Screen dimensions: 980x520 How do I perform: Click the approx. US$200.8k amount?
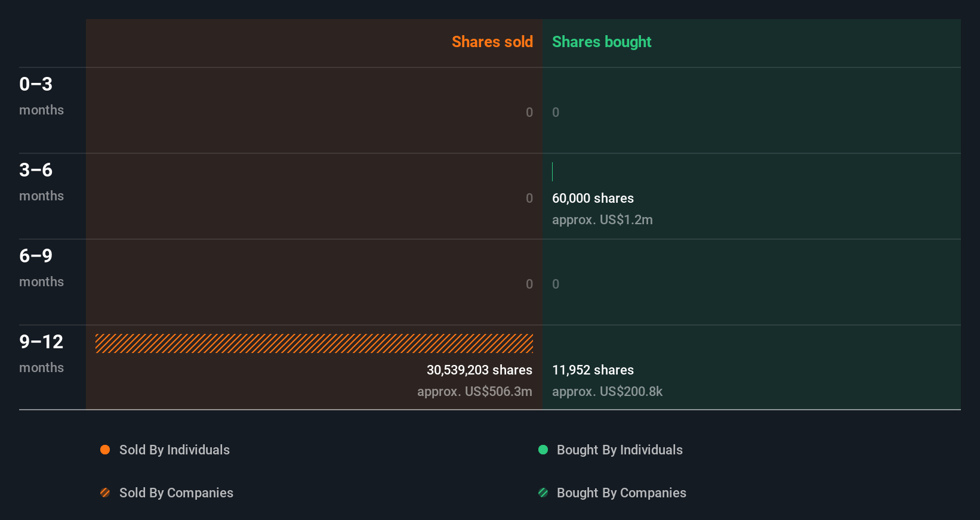(x=607, y=391)
